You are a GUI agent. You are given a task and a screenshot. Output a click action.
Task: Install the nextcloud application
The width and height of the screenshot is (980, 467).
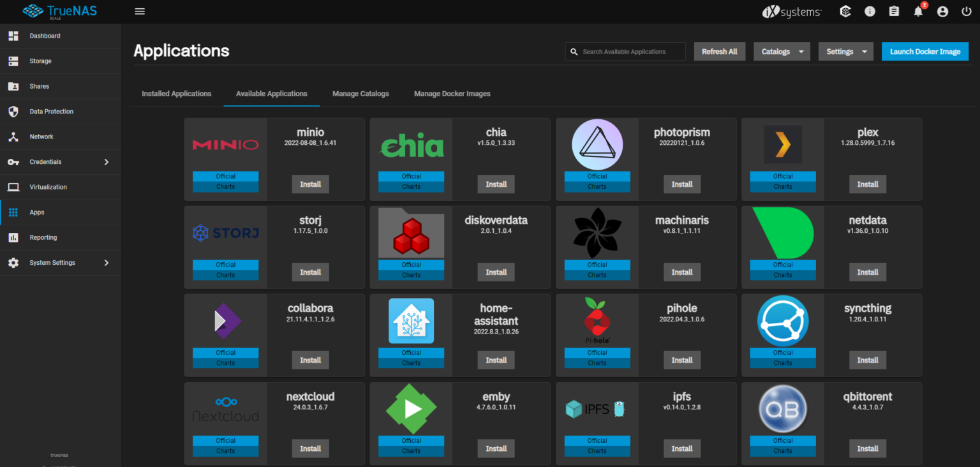310,448
